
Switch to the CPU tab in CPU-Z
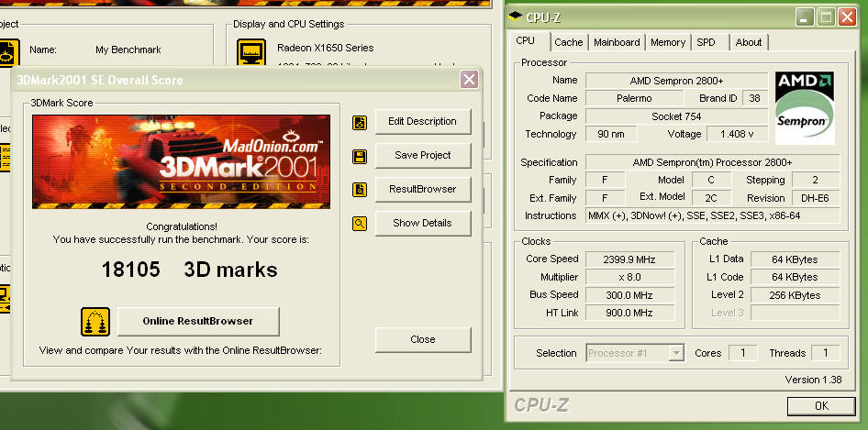click(526, 41)
